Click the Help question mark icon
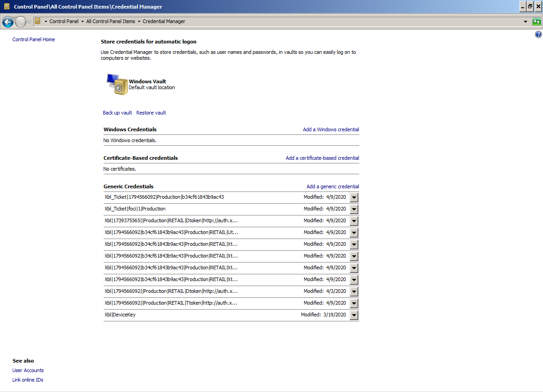 [x=538, y=34]
